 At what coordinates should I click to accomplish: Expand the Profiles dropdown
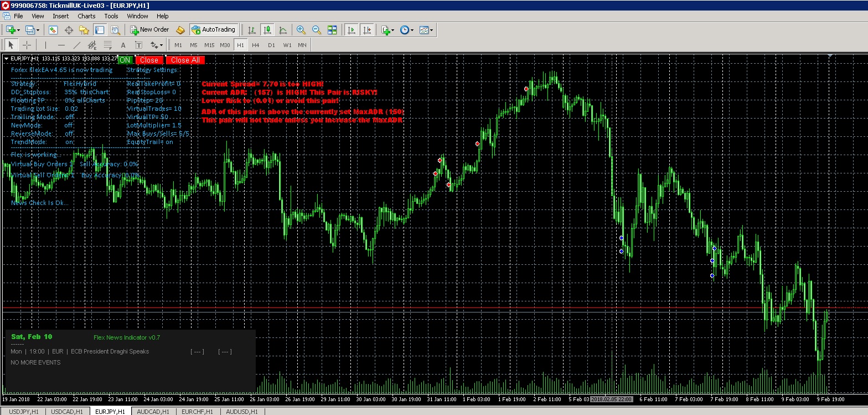point(37,30)
